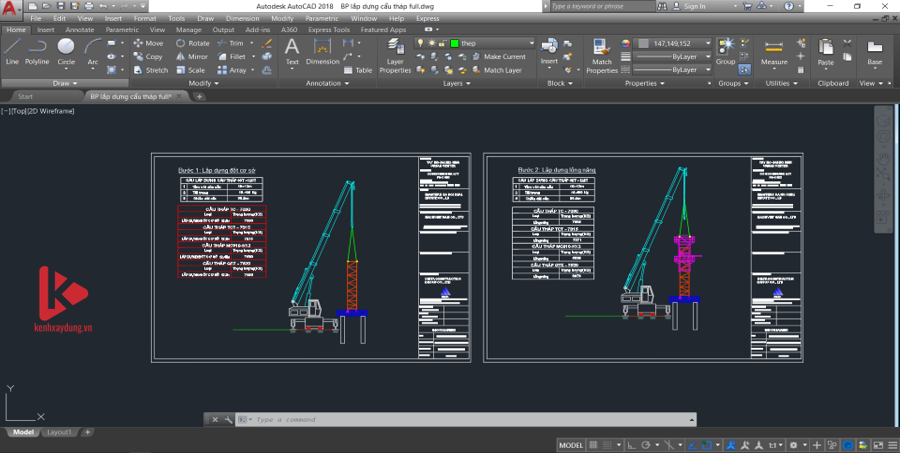The width and height of the screenshot is (900, 453).
Task: Open the Dimension menu in menu bar
Action: coord(242,18)
